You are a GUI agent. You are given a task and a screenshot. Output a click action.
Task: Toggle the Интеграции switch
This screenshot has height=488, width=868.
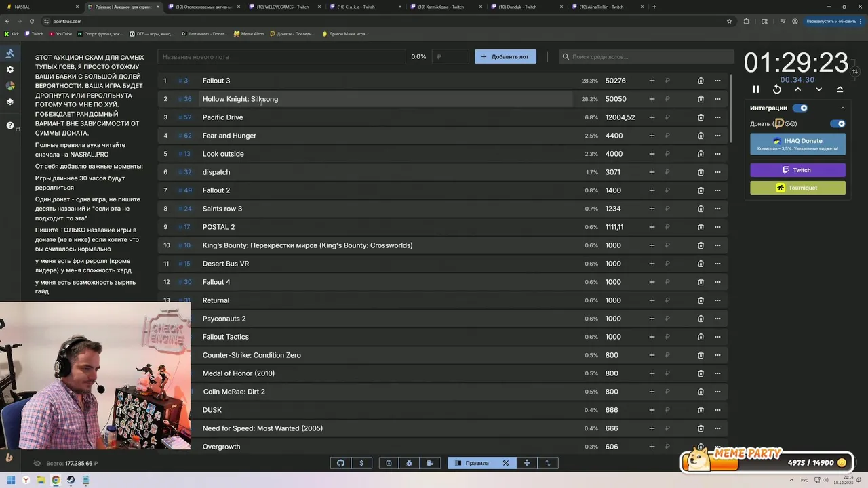coord(801,108)
